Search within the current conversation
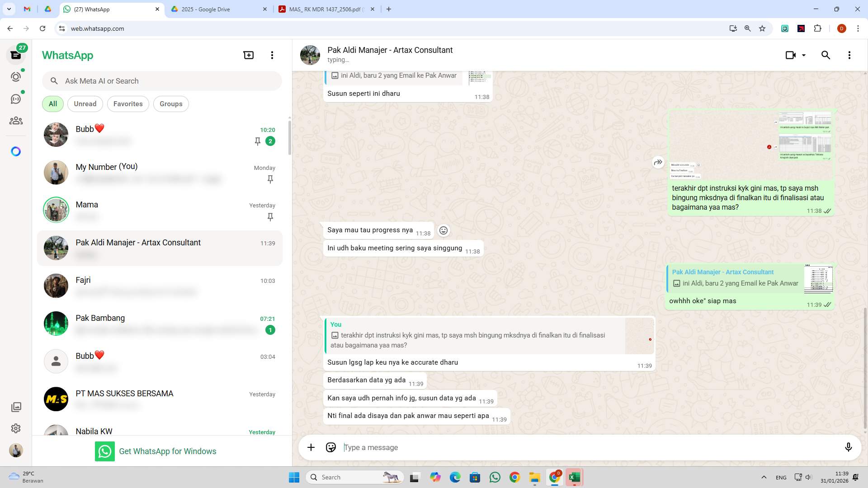 826,55
